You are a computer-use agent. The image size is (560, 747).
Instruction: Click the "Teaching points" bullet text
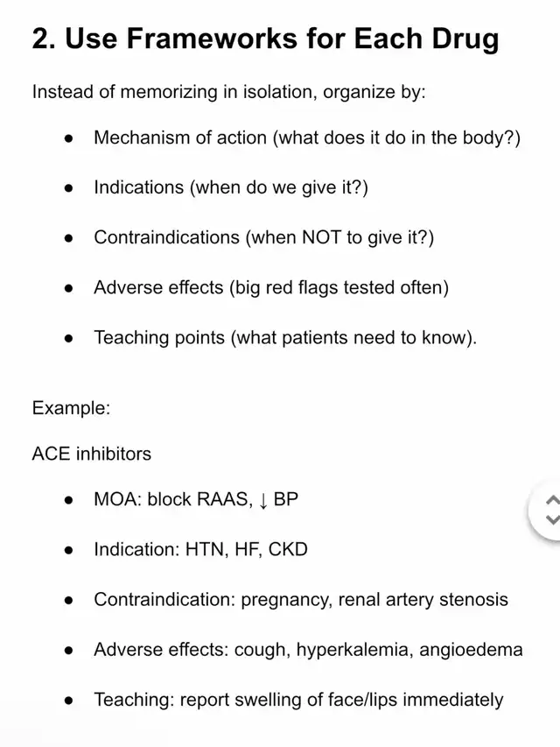(285, 337)
